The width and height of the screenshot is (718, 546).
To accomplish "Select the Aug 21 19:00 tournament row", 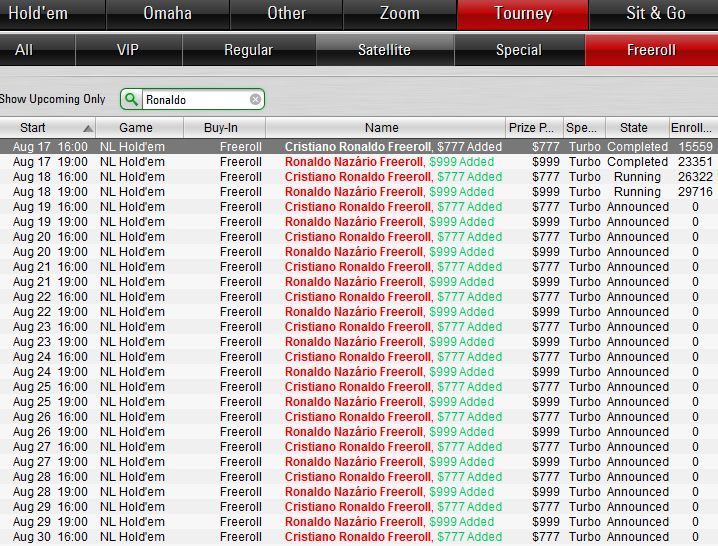I will tap(359, 282).
